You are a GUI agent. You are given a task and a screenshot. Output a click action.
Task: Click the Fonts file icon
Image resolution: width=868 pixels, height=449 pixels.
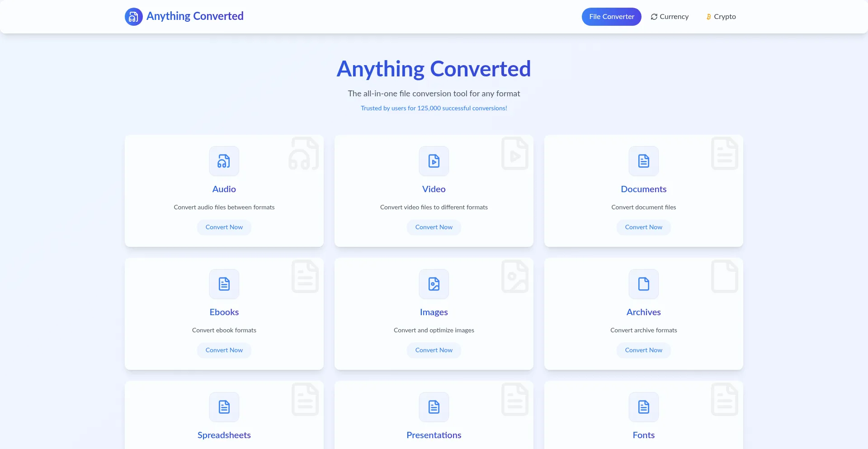point(644,407)
